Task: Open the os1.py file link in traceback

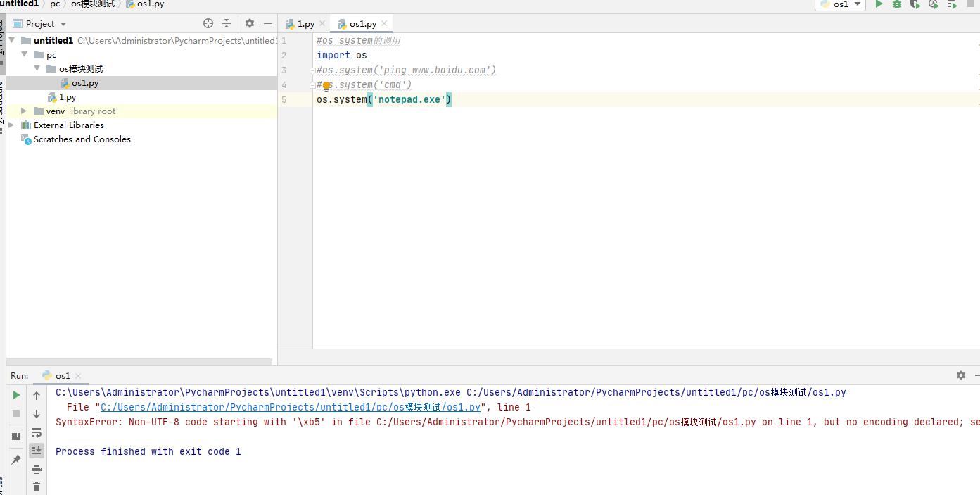Action: 291,407
